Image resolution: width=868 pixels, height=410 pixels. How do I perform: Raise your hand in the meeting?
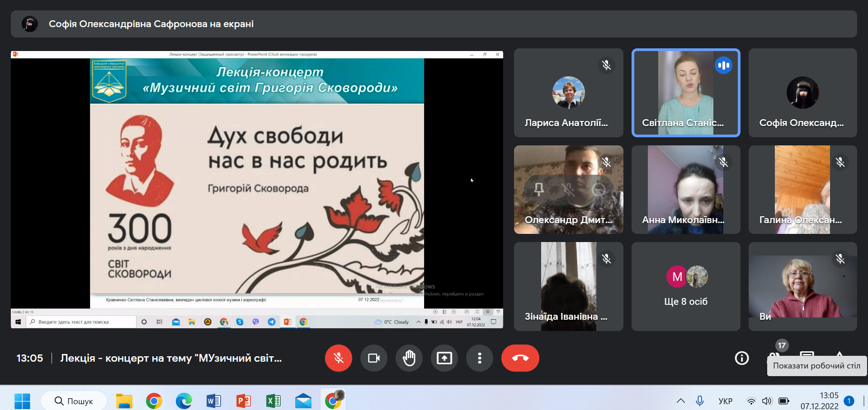pyautogui.click(x=409, y=358)
